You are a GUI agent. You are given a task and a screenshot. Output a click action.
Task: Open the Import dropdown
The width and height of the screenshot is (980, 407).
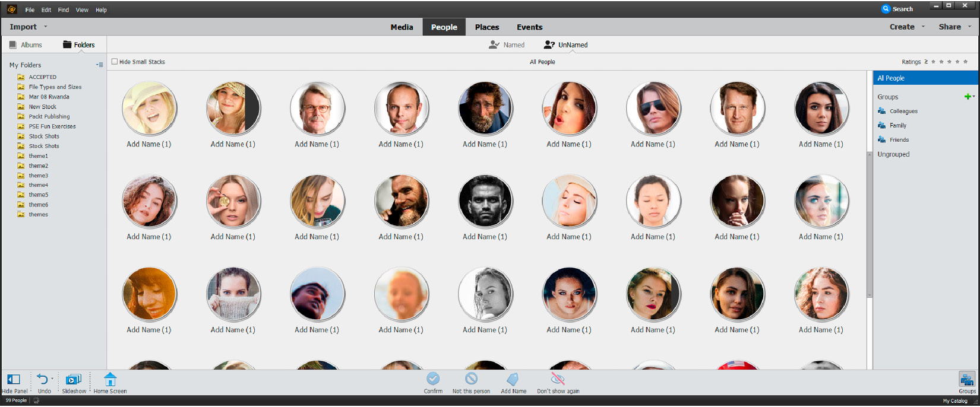pyautogui.click(x=28, y=27)
